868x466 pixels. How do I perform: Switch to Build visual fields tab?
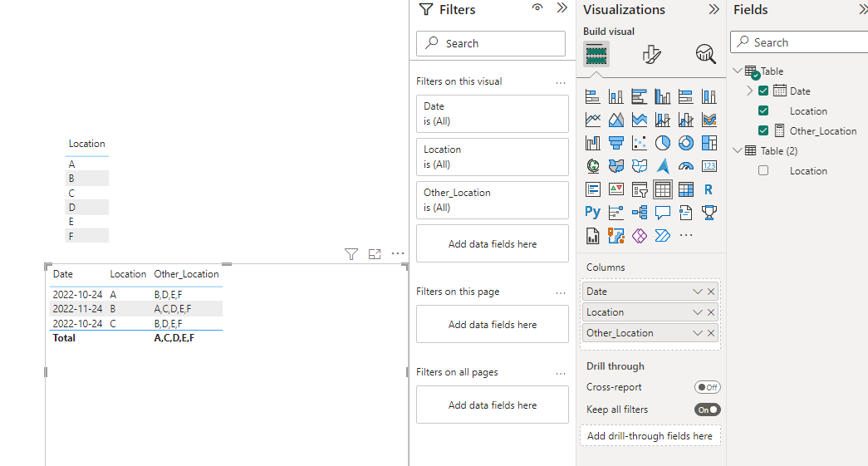pyautogui.click(x=596, y=54)
